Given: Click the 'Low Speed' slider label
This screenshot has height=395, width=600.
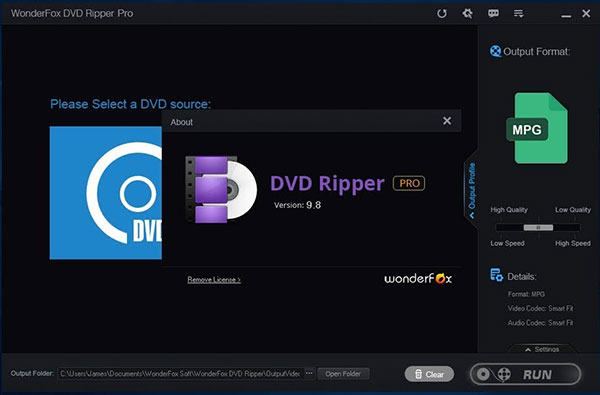Looking at the screenshot, I should (x=507, y=243).
